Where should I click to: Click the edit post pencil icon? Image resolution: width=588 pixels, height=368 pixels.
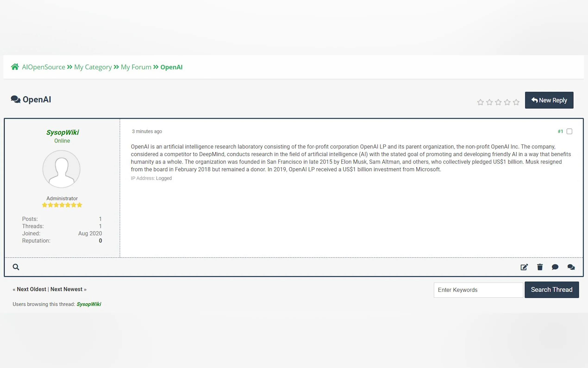524,267
